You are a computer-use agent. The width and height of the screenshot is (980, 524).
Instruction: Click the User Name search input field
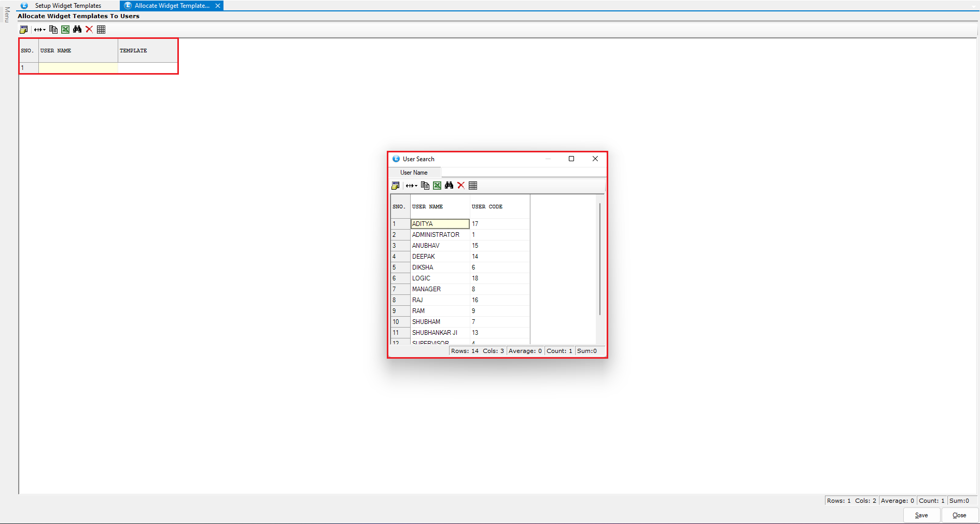[x=522, y=173]
